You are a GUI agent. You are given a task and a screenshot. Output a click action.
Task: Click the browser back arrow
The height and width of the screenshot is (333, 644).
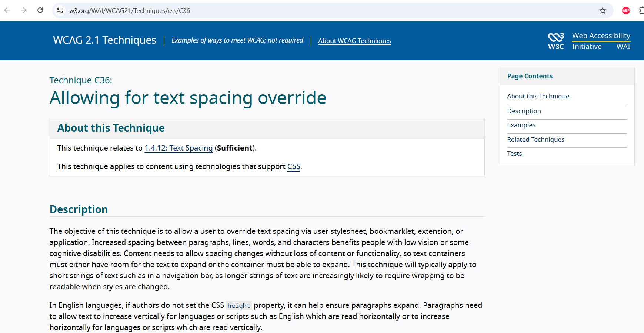[7, 10]
